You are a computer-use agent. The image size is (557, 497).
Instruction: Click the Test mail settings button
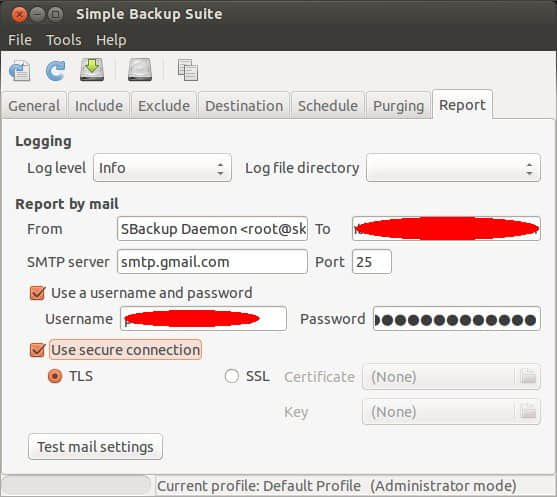(95, 447)
